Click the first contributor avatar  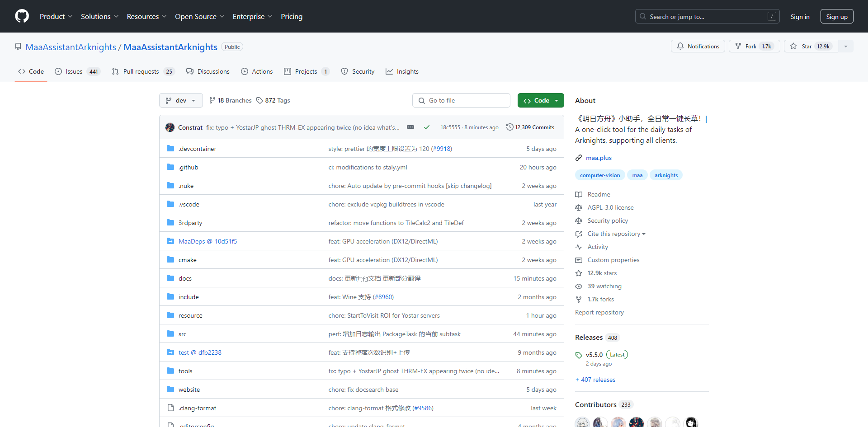pyautogui.click(x=582, y=423)
